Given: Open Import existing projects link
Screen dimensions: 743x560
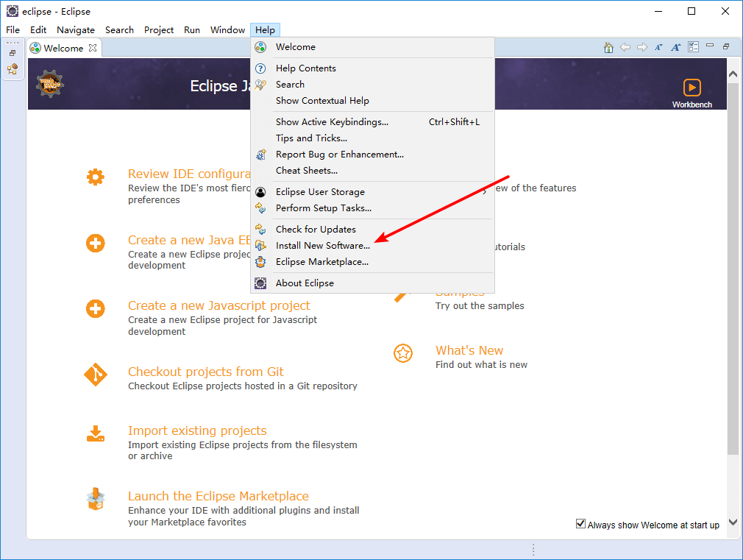Looking at the screenshot, I should coord(197,430).
